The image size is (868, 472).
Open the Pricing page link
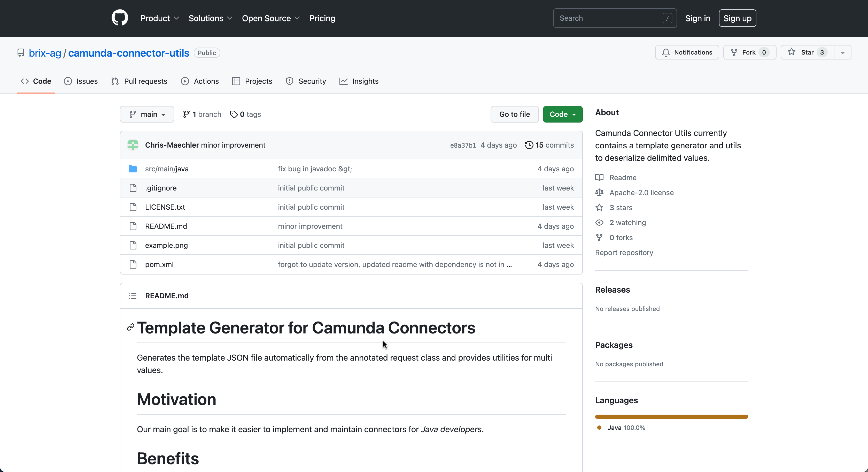[x=322, y=18]
